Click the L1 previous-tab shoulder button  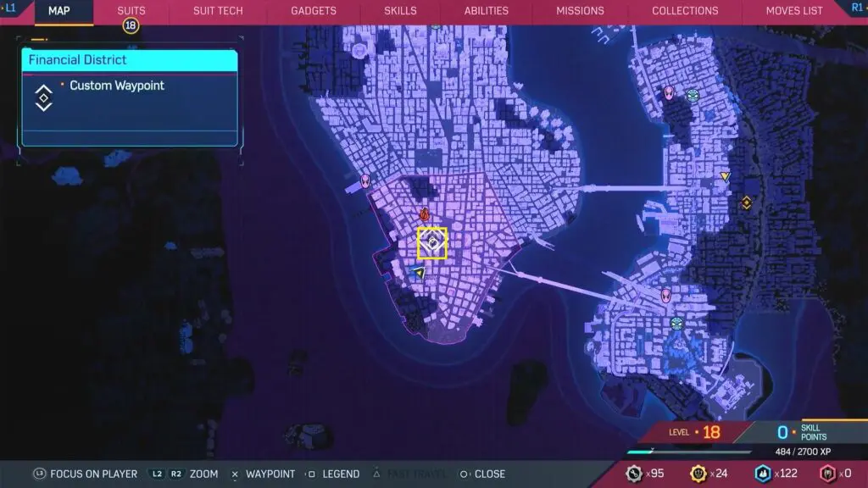11,8
